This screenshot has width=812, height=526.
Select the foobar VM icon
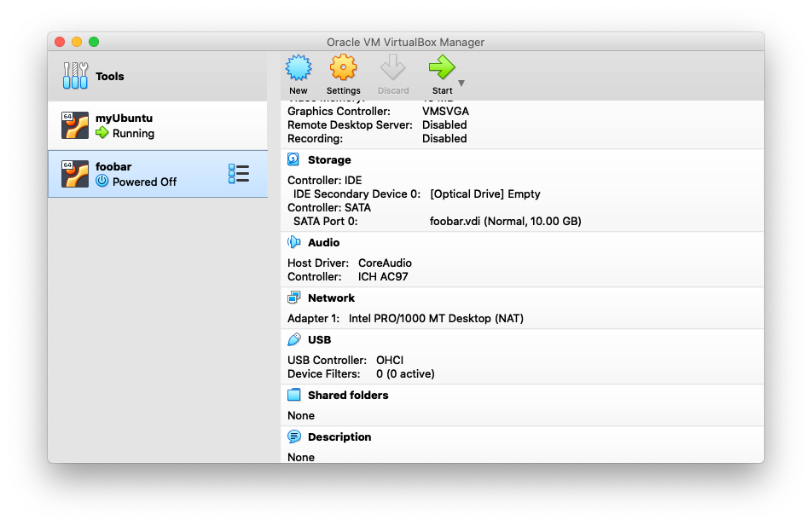pos(75,174)
